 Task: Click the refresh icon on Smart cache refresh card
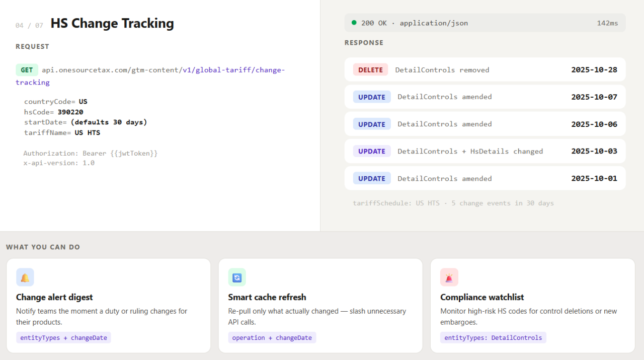[237, 277]
